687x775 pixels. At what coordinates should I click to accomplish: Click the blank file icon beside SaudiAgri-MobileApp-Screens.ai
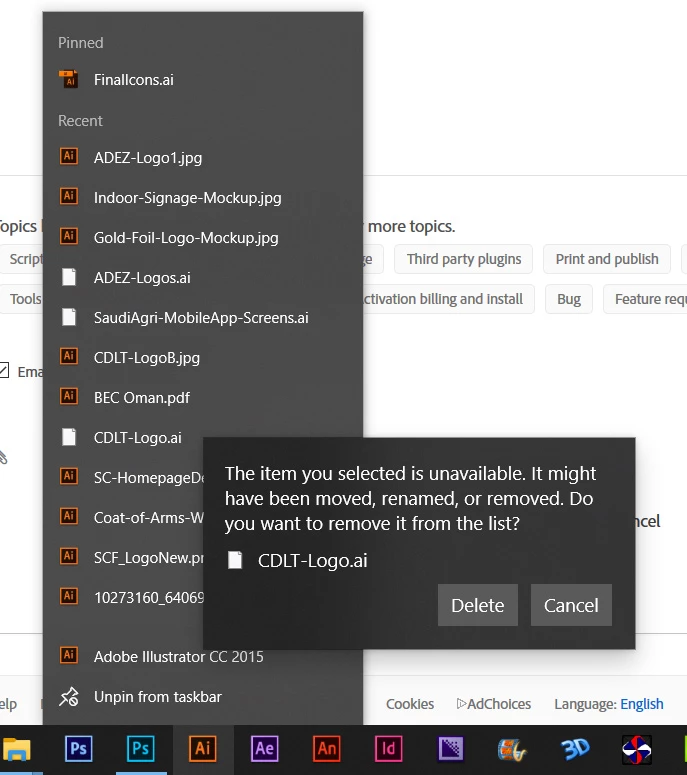[69, 317]
